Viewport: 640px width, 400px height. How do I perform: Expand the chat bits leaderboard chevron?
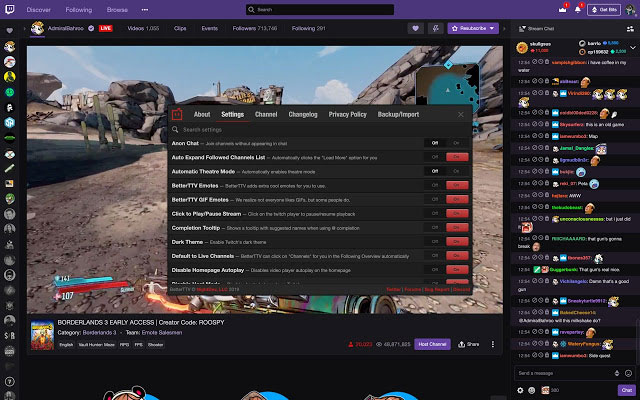click(633, 48)
